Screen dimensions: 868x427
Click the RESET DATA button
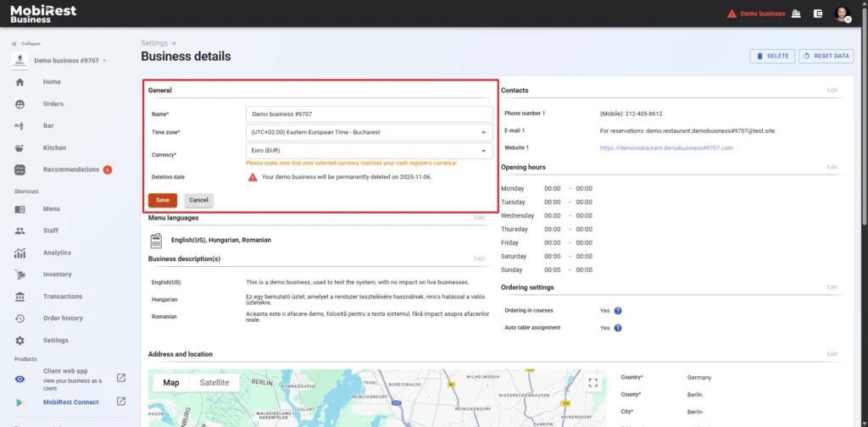826,56
